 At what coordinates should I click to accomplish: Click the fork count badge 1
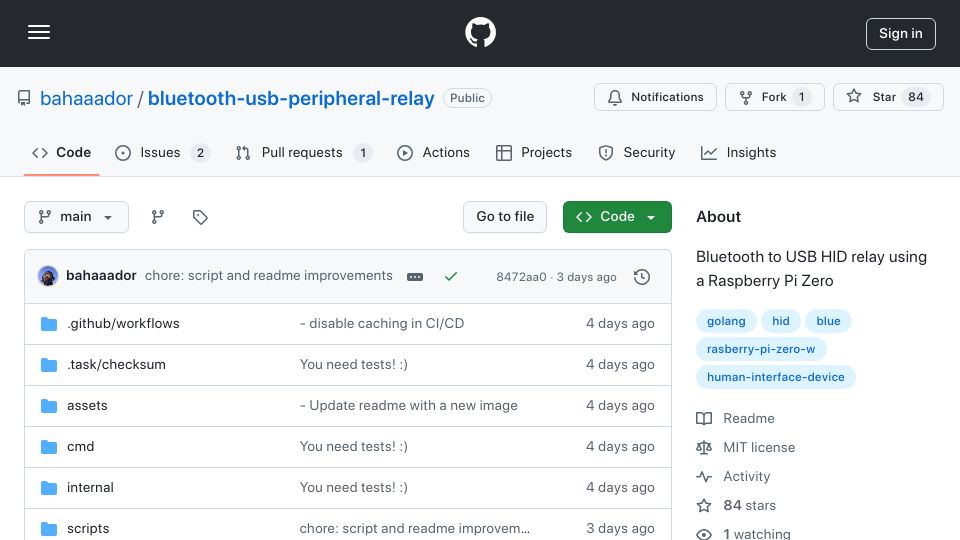point(801,97)
